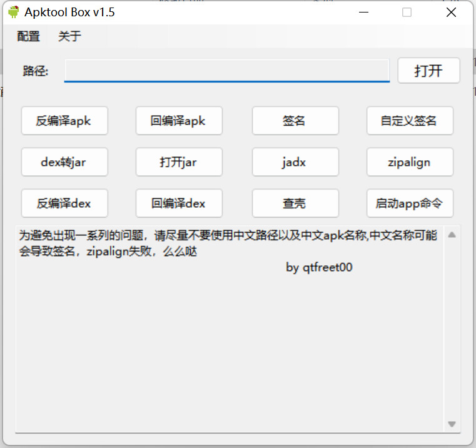Click the 'by qtfreet00' text in log
Viewport: 476px width, 448px height.
319,268
